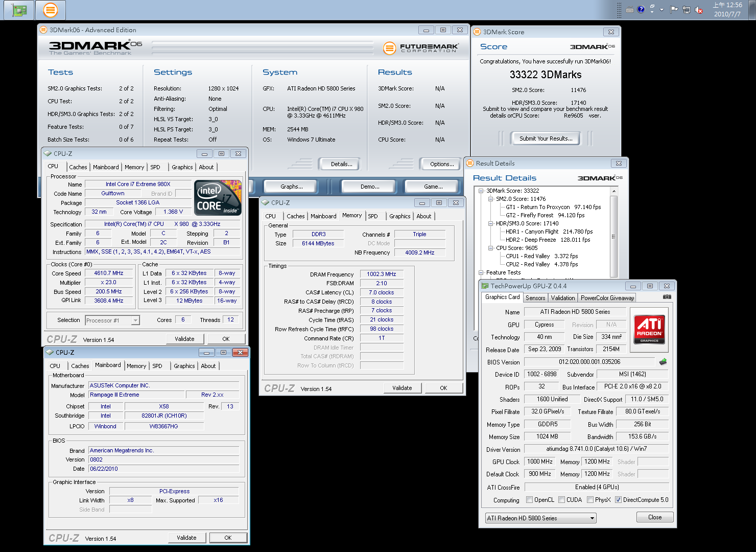
Task: Click the Futuremark Corporation logo
Action: [x=421, y=49]
